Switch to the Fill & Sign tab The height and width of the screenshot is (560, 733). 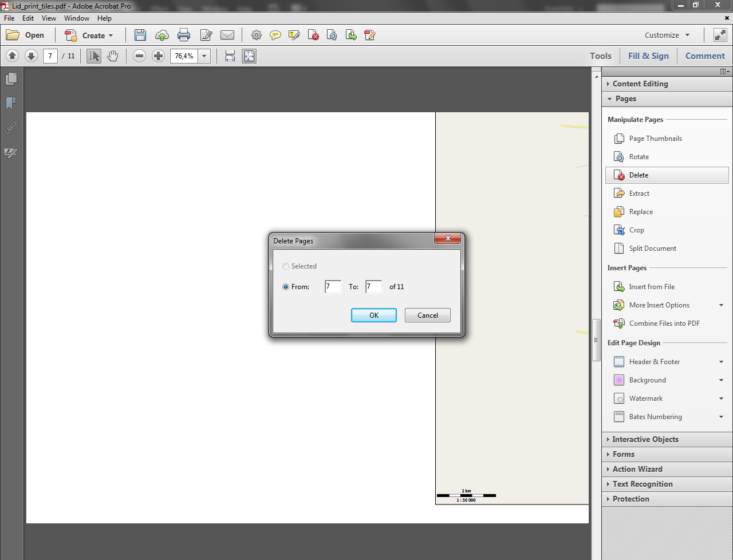tap(648, 56)
